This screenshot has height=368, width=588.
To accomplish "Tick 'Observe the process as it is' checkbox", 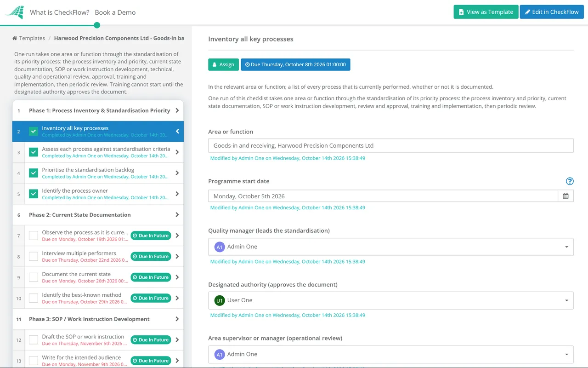I will coord(34,236).
